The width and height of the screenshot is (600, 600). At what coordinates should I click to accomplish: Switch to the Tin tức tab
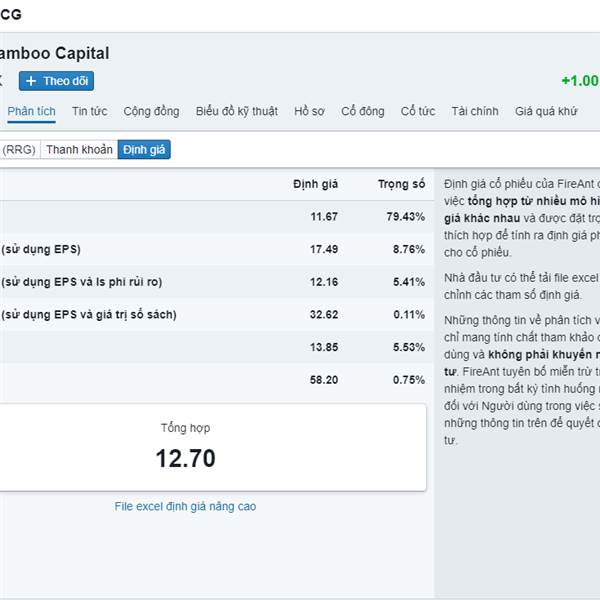pyautogui.click(x=90, y=111)
